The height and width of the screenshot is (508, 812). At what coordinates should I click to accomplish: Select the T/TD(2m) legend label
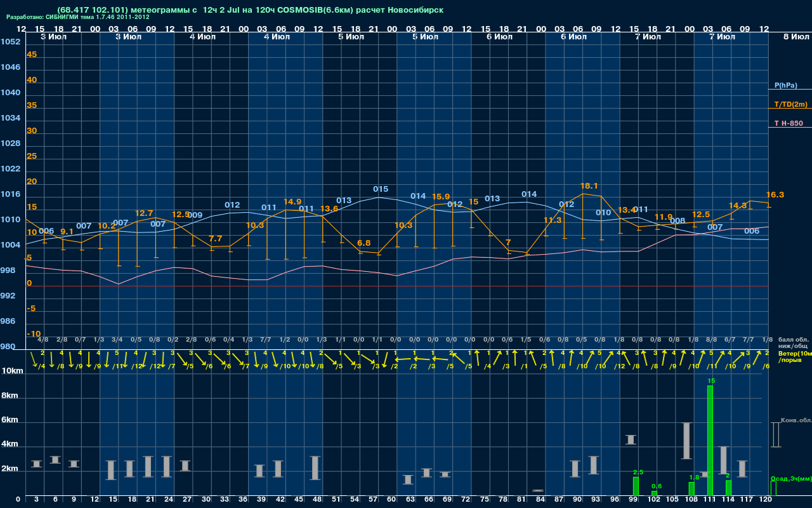tap(790, 104)
